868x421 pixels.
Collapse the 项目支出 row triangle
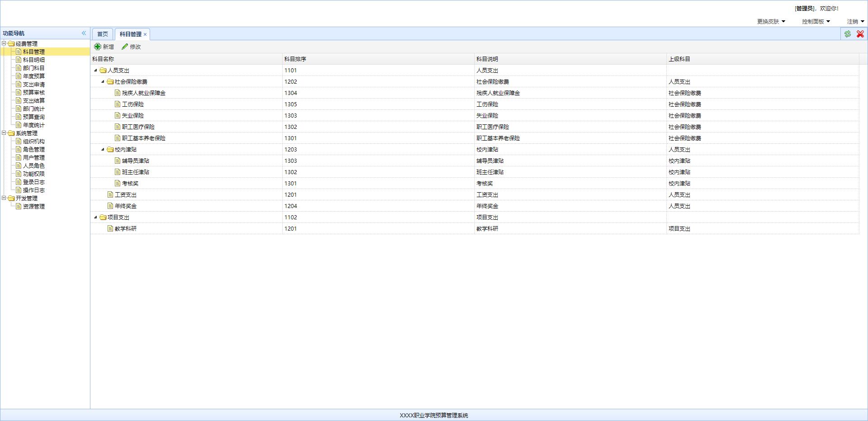pos(95,218)
